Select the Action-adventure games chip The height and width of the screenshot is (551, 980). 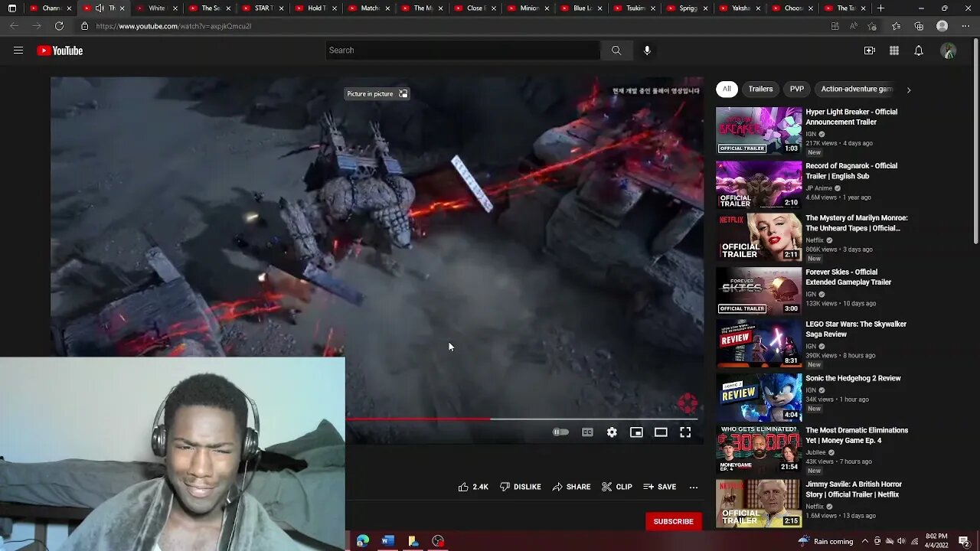[x=856, y=89]
